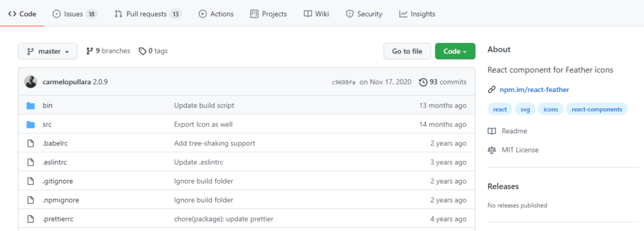Viewport: 644px width, 231px height.
Task: Open the src folder
Action: [47, 125]
